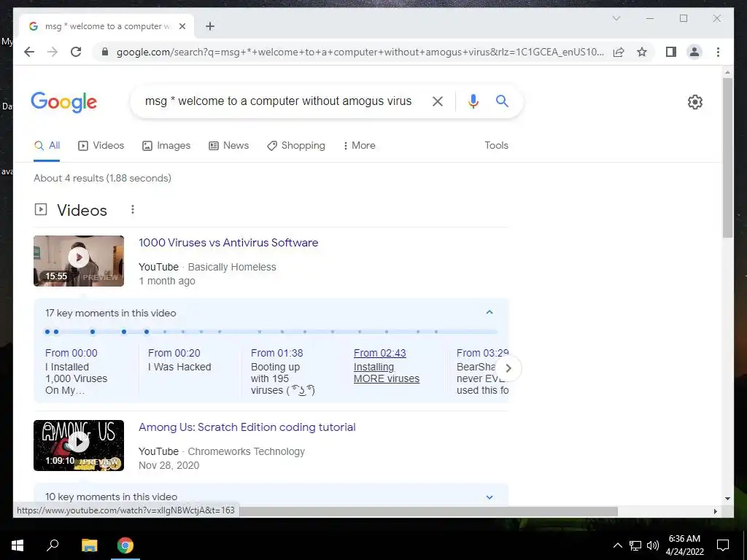Expand the 10 key moments panel
747x560 pixels.
coord(489,497)
